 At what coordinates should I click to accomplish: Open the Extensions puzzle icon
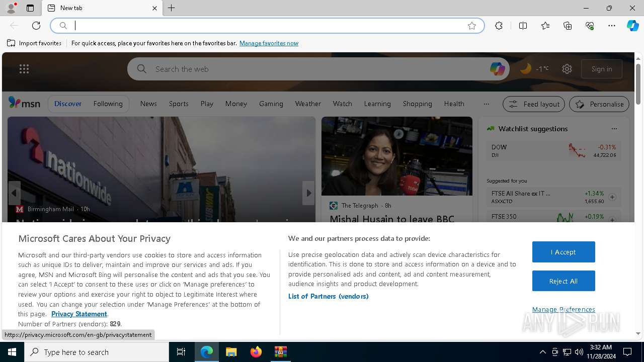[499, 26]
